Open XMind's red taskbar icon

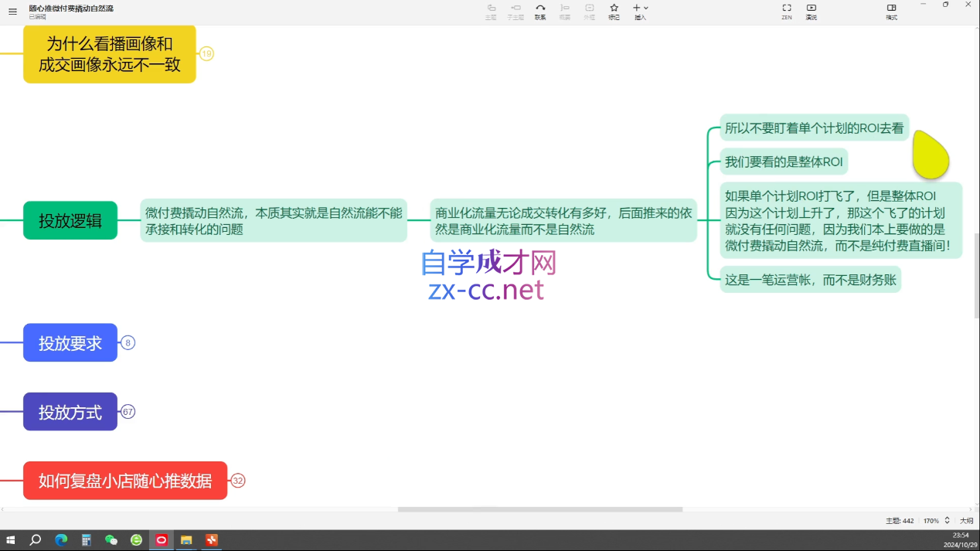(161, 541)
